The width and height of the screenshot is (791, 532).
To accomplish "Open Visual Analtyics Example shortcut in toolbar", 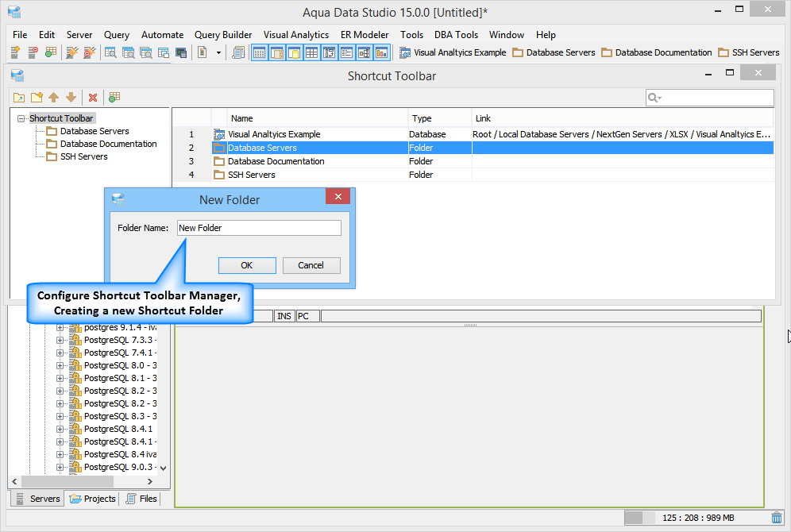I will [453, 52].
